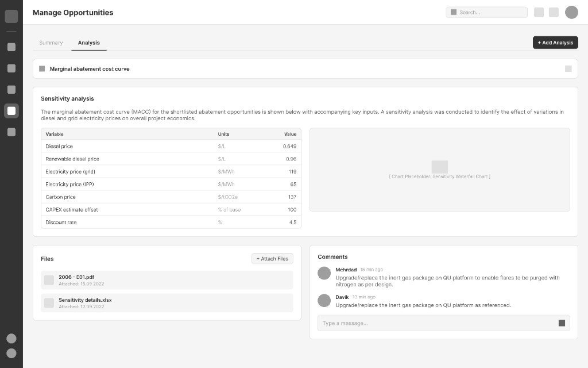
Task: Click the Files section heading
Action: 47,259
